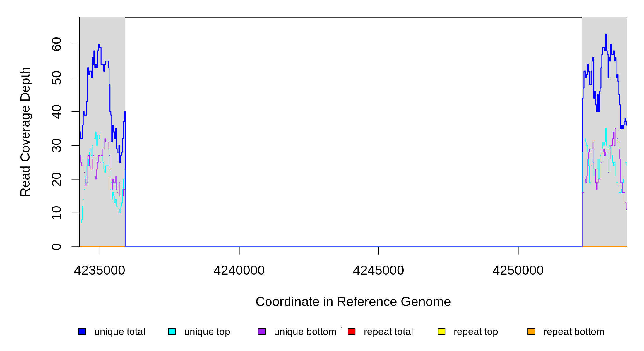Select the "unique top" legend text
The width and height of the screenshot is (644, 351).
[x=207, y=332]
